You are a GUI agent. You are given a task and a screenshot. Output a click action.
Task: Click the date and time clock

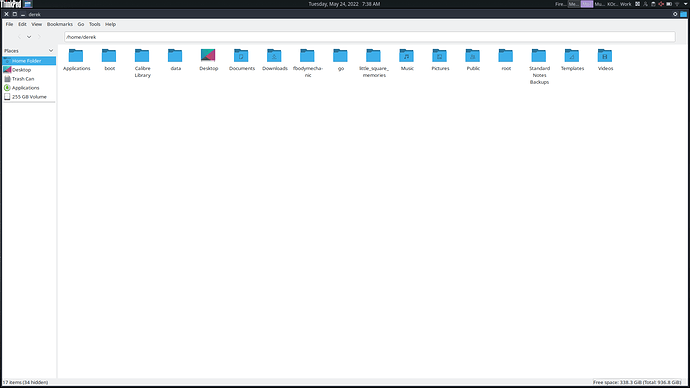click(x=344, y=4)
